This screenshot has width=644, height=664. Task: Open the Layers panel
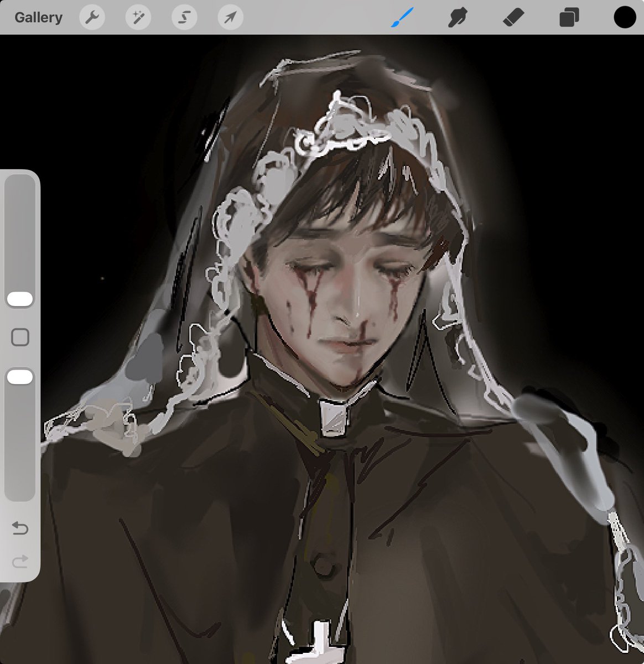point(569,18)
